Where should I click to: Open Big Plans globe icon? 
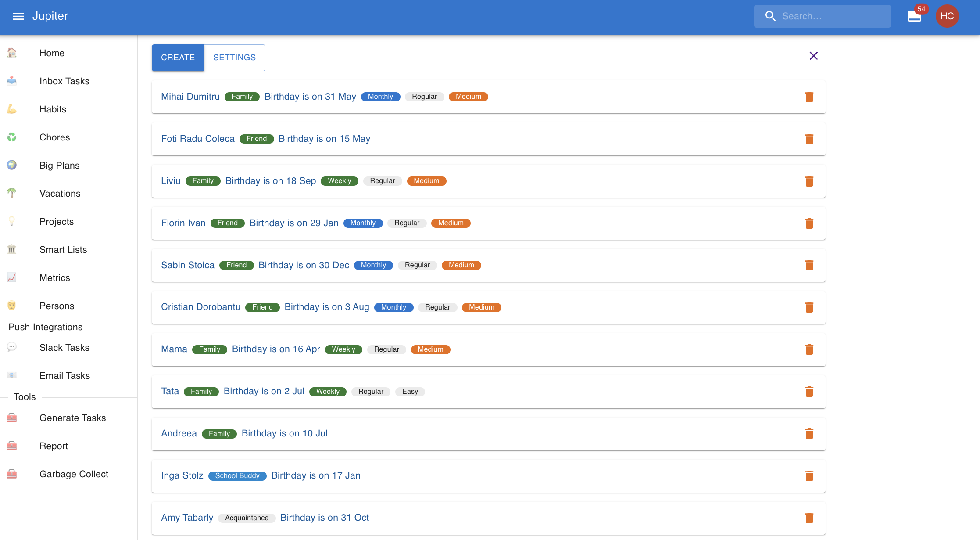point(12,165)
